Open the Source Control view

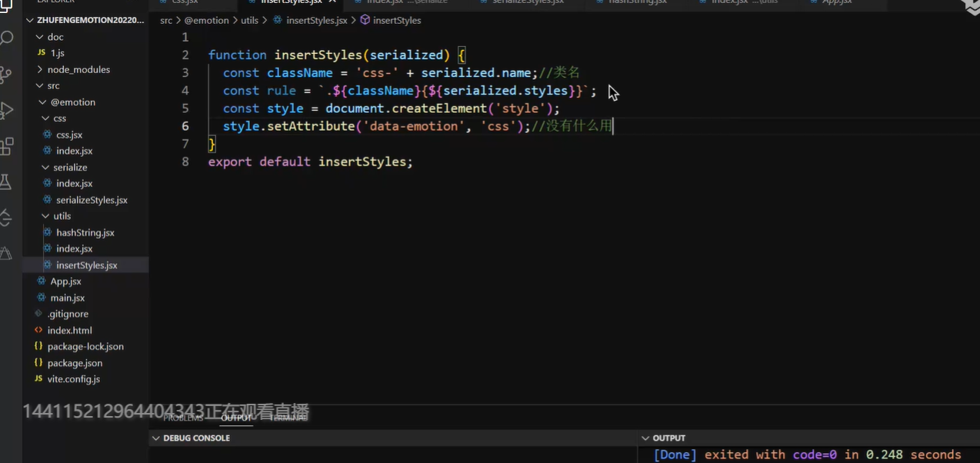tap(7, 75)
